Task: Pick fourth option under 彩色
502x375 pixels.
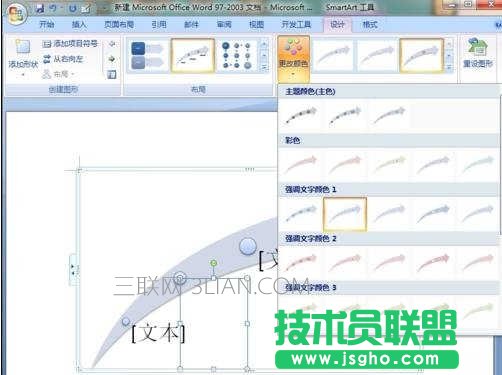Action: coord(433,164)
